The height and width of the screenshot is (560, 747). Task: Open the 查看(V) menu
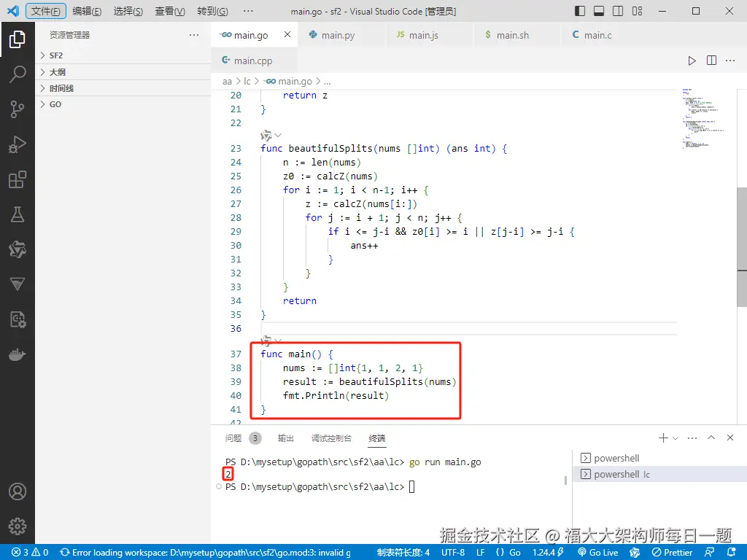(170, 11)
